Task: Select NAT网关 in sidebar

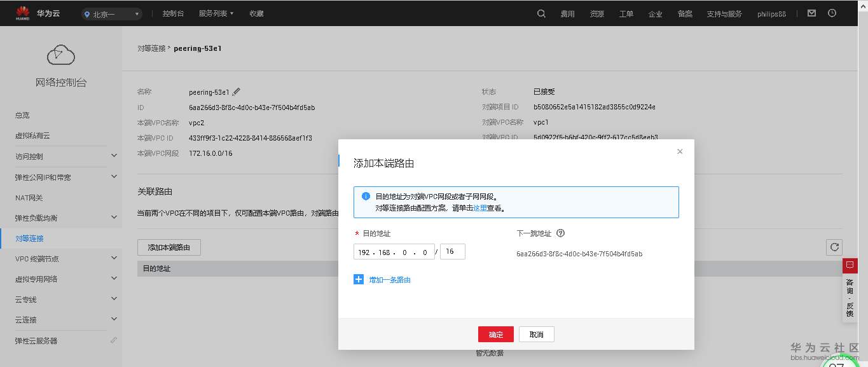Action: 29,197
